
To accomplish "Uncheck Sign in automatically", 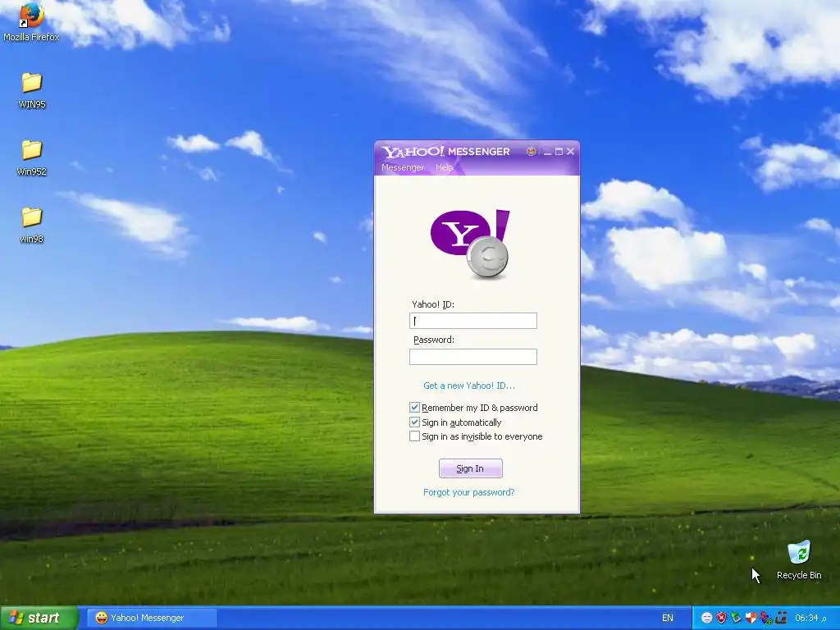I will point(414,422).
